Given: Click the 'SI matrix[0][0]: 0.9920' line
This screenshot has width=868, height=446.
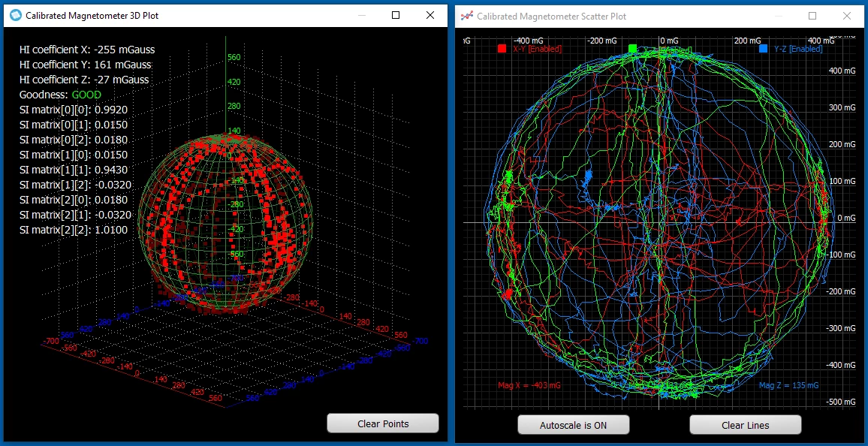Looking at the screenshot, I should (x=74, y=110).
